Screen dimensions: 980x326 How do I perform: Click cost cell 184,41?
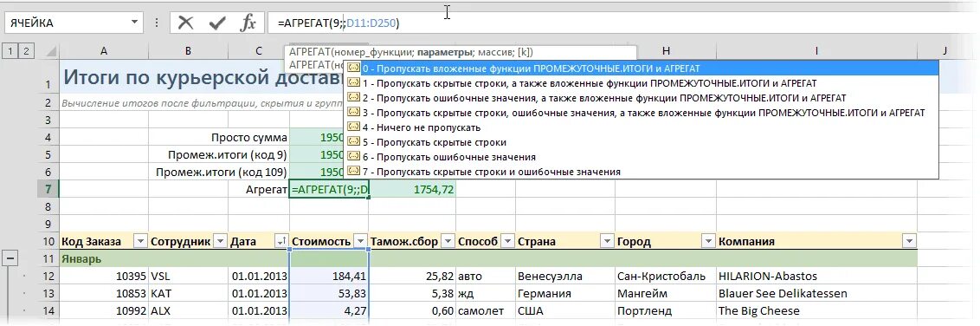point(329,276)
